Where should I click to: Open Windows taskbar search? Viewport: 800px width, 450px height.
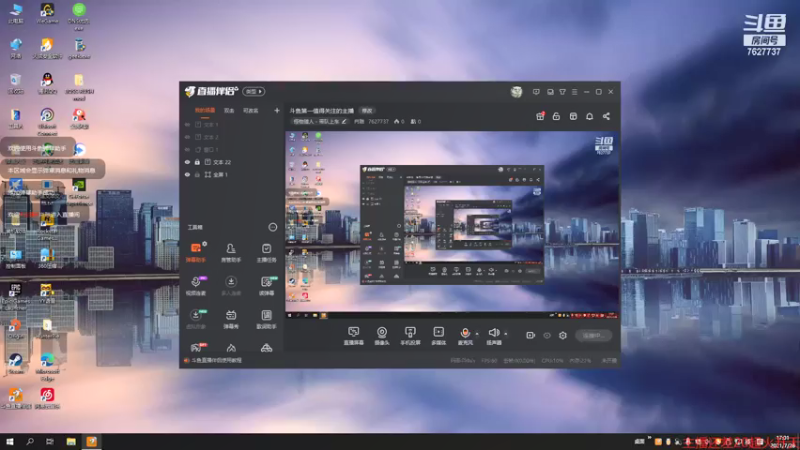30,441
